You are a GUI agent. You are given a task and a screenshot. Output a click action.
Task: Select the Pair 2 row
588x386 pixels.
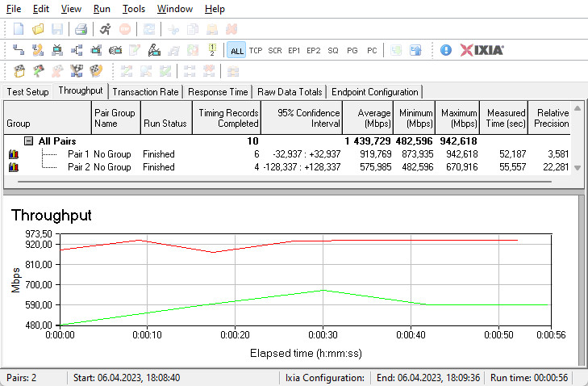coord(77,167)
